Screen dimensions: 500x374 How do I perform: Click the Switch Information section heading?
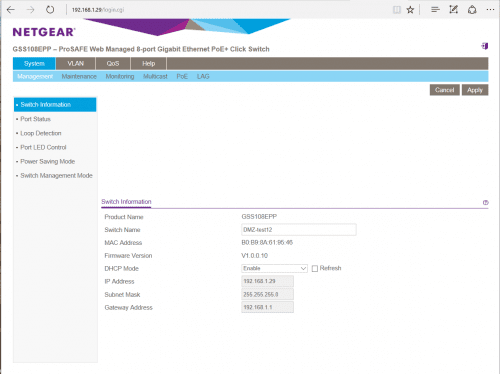click(x=126, y=202)
